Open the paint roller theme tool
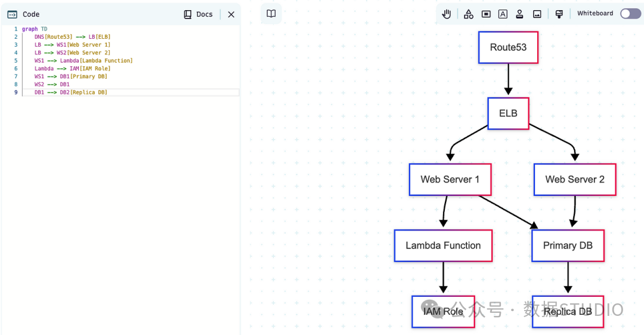Screen dimensions: 644x335 pyautogui.click(x=559, y=14)
